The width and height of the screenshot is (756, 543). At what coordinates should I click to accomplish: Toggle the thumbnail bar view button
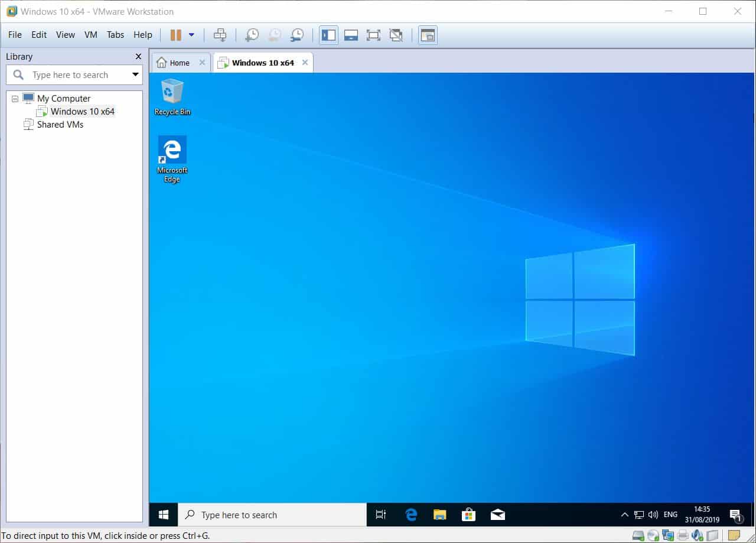pyautogui.click(x=351, y=35)
